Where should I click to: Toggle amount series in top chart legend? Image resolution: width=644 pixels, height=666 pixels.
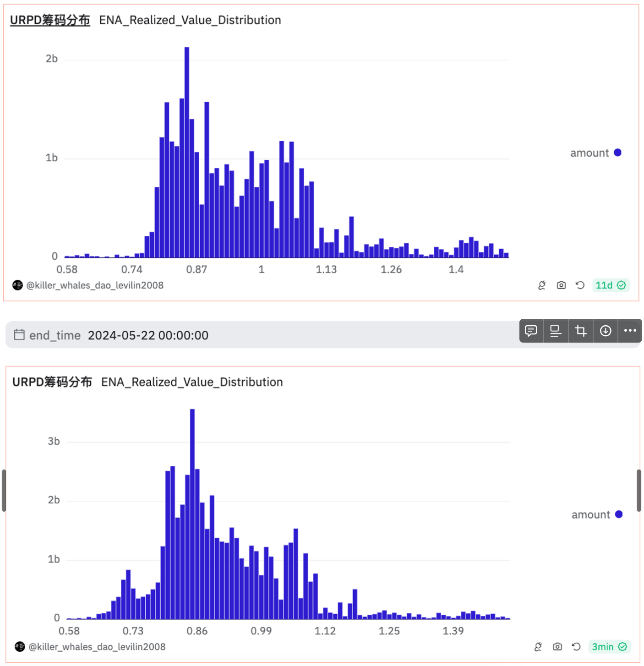pos(595,153)
